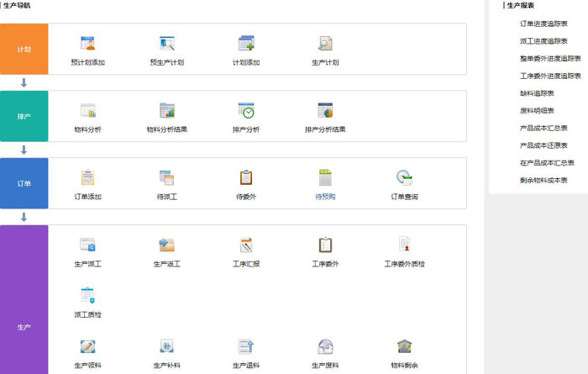Open the 生产废料 icon
The image size is (588, 374).
(x=325, y=347)
